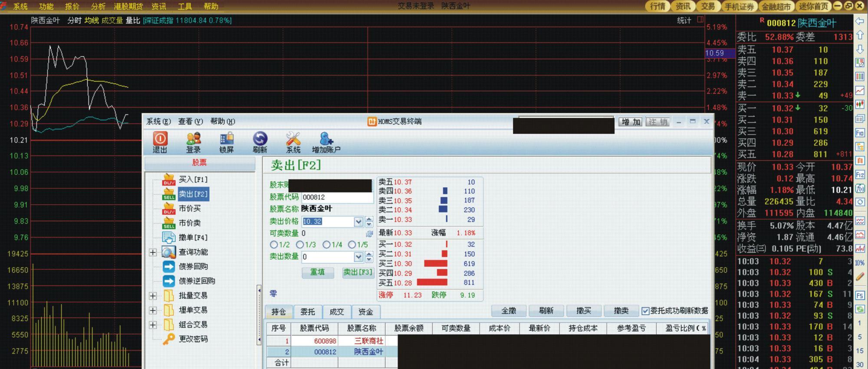This screenshot has width=868, height=369.
Task: Click the 登录 login icon
Action: tap(193, 143)
